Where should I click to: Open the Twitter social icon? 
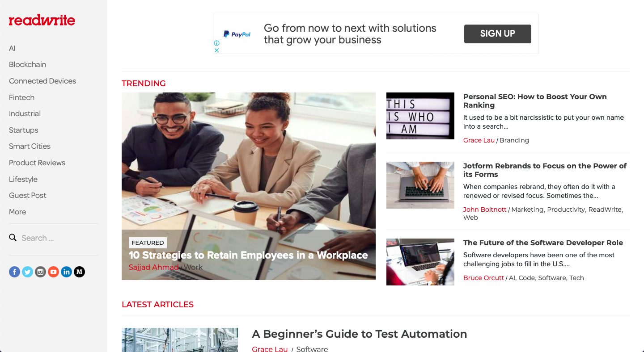[28, 272]
